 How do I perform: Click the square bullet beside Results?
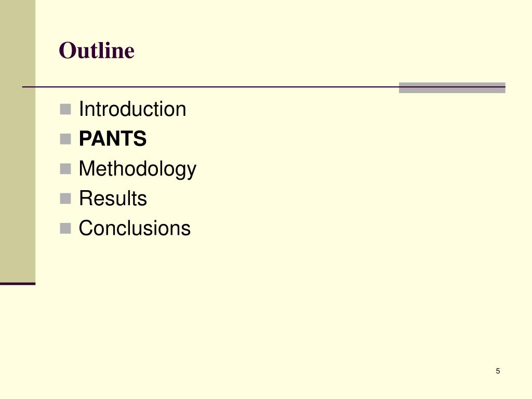(x=65, y=198)
